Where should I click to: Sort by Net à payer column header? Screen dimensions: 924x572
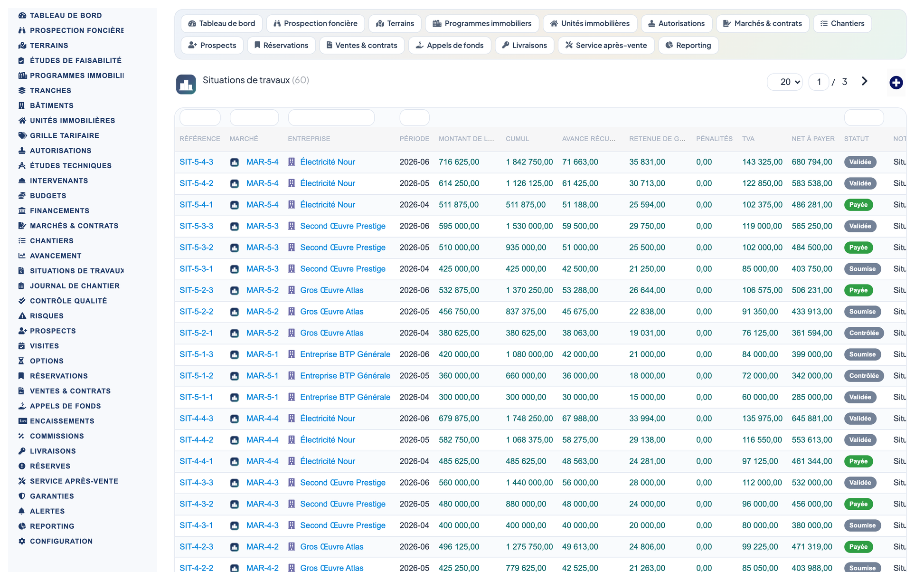813,139
